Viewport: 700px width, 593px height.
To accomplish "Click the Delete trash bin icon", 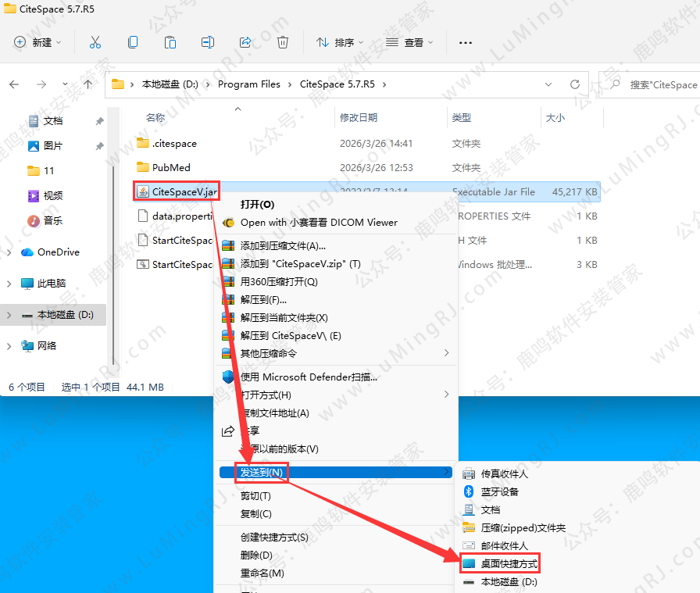I will click(x=283, y=42).
